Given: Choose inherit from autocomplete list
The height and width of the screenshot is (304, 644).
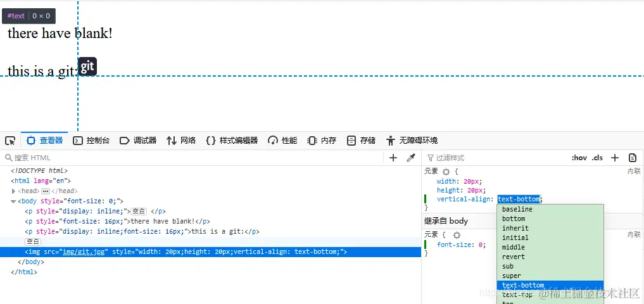Looking at the screenshot, I should coord(550,228).
